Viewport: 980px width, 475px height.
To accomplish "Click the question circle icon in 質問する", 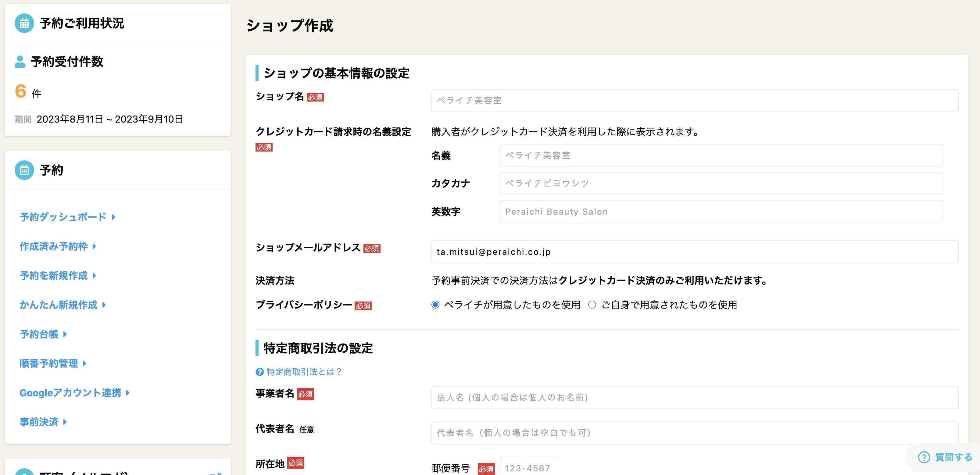I will [924, 457].
